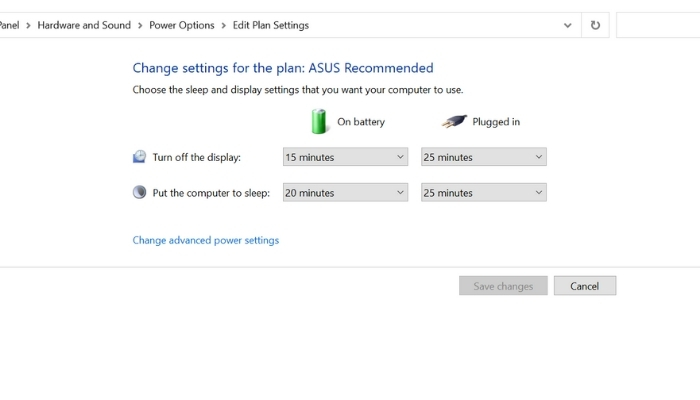Viewport: 700px width, 400px height.
Task: Click the power plug icon
Action: (454, 121)
